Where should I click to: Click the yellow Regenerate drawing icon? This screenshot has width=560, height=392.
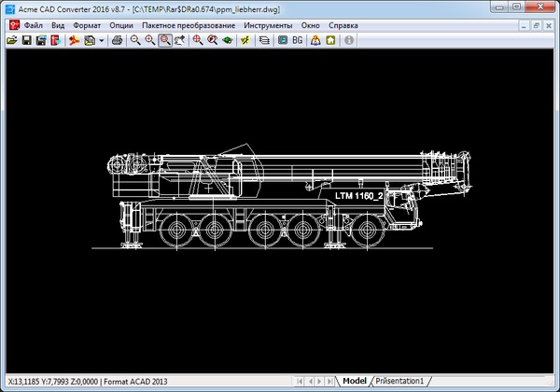(245, 40)
